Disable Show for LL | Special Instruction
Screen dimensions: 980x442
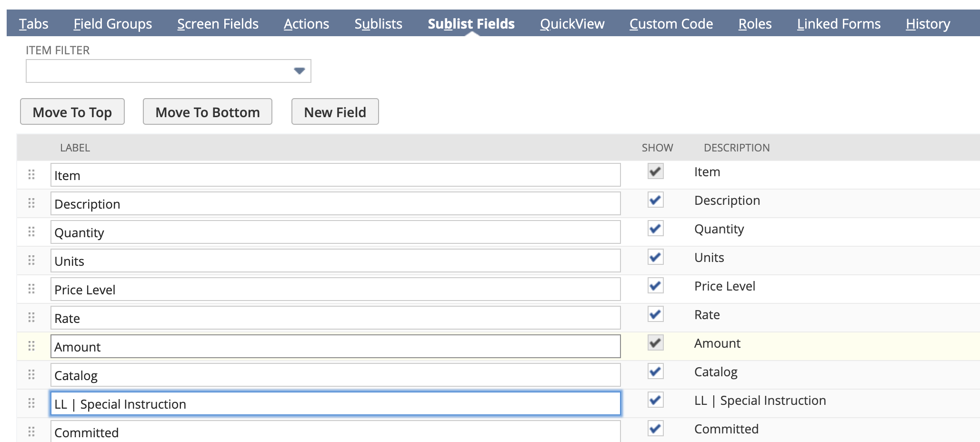tap(655, 400)
